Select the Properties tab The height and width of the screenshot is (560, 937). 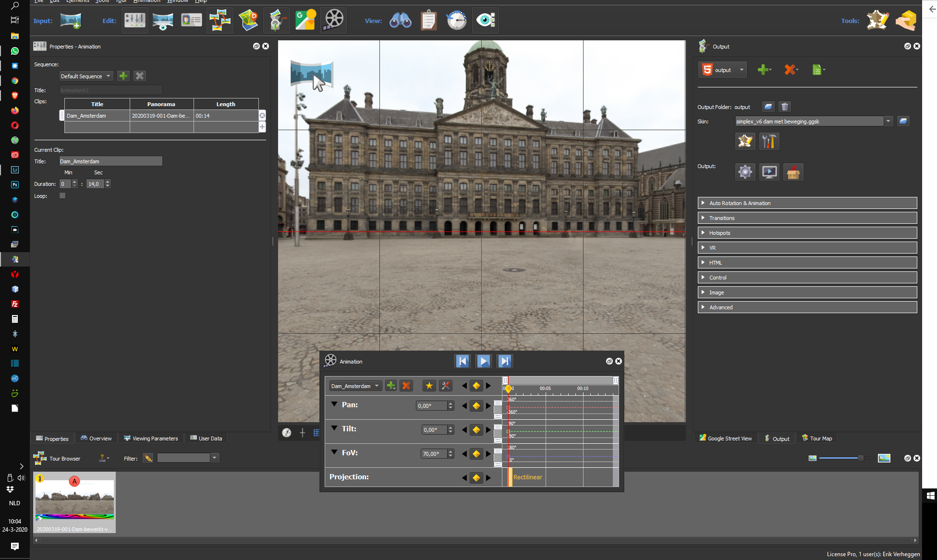[x=52, y=438]
